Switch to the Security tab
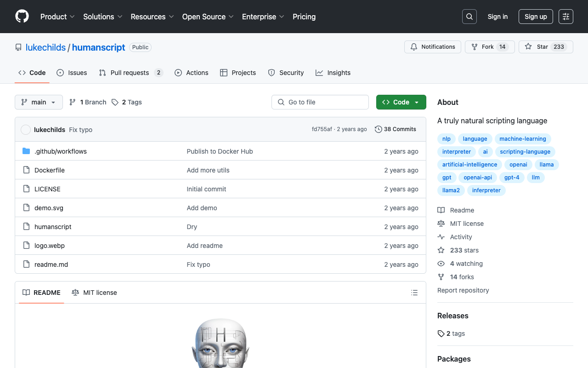Screen dimensions: 588x368 point(286,73)
